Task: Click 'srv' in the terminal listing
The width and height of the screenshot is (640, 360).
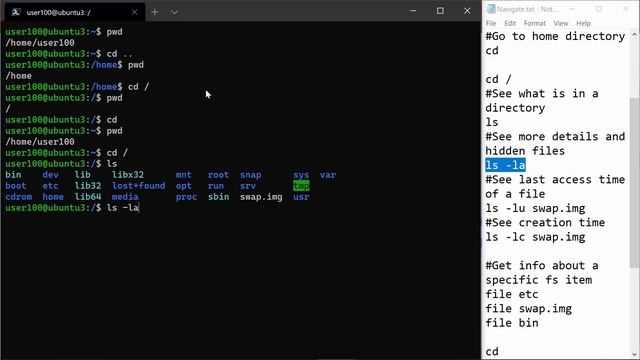Action: point(248,186)
